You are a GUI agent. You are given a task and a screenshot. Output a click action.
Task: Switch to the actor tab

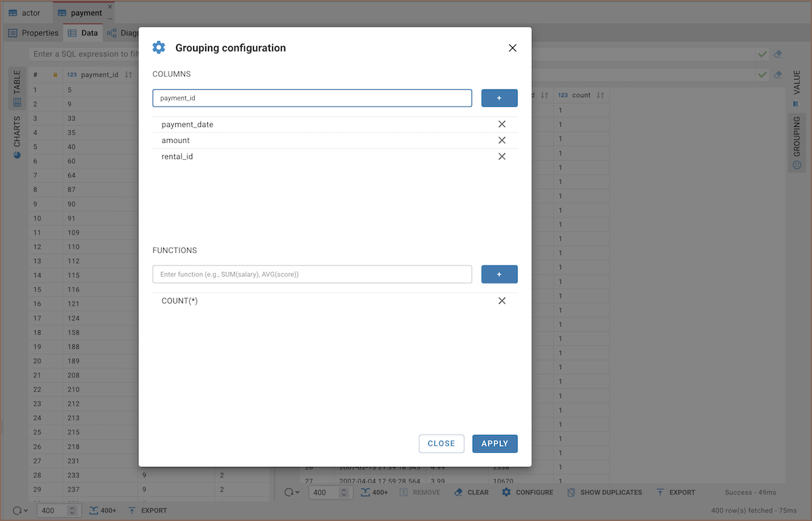click(x=25, y=13)
